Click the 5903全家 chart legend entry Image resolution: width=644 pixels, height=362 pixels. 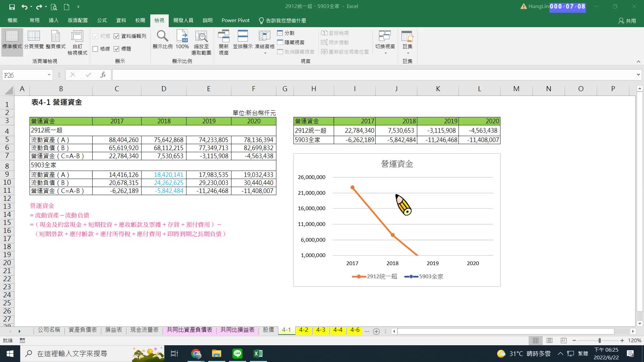tap(424, 277)
